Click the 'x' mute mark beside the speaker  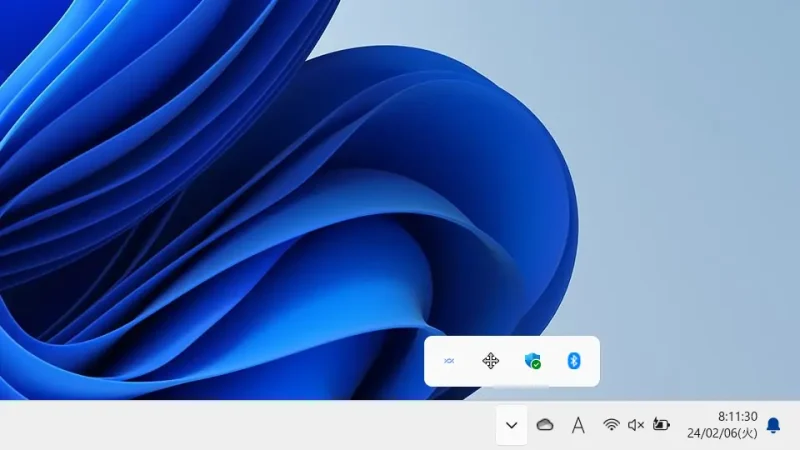tap(641, 425)
